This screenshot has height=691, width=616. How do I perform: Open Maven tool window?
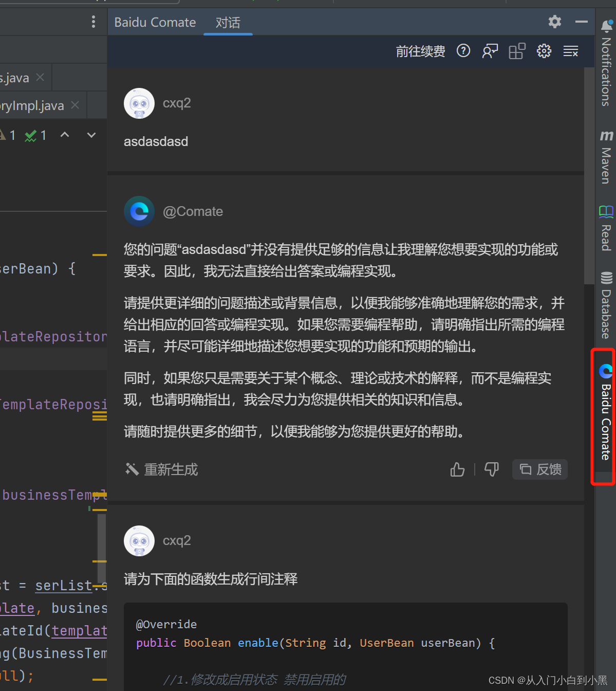coord(606,156)
